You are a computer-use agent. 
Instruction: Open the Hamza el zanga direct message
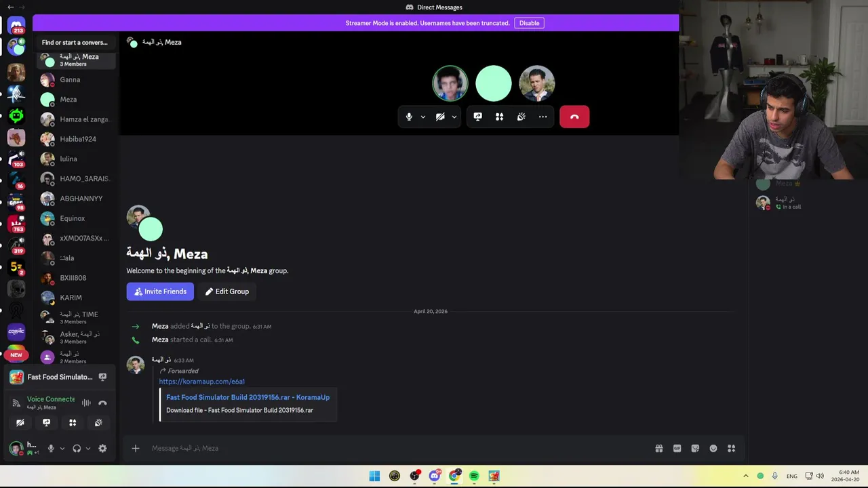(76, 119)
